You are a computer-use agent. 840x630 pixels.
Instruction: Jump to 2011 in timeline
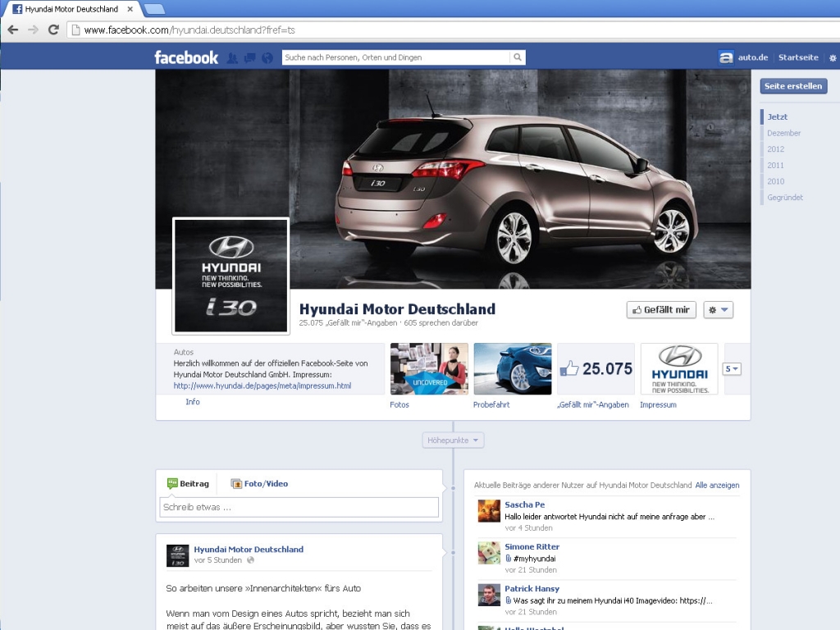775,165
